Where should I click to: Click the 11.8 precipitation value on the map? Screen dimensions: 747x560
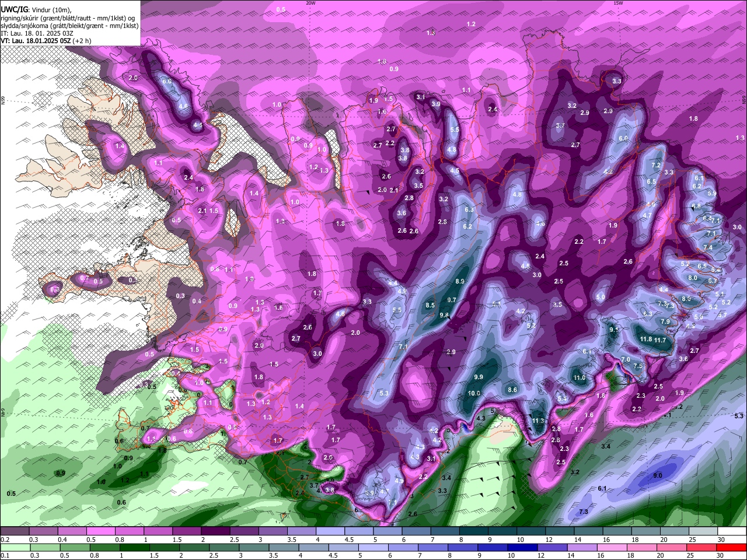click(x=645, y=339)
